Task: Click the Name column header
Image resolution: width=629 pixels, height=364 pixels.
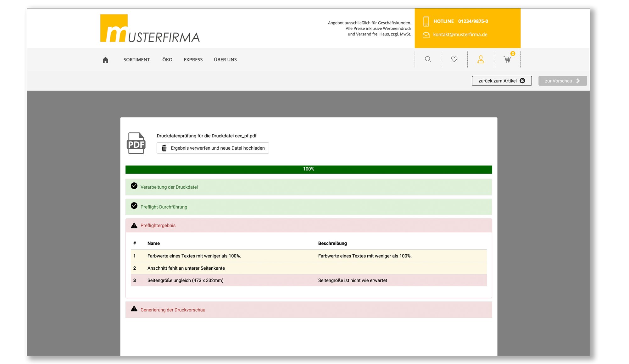Action: point(153,243)
